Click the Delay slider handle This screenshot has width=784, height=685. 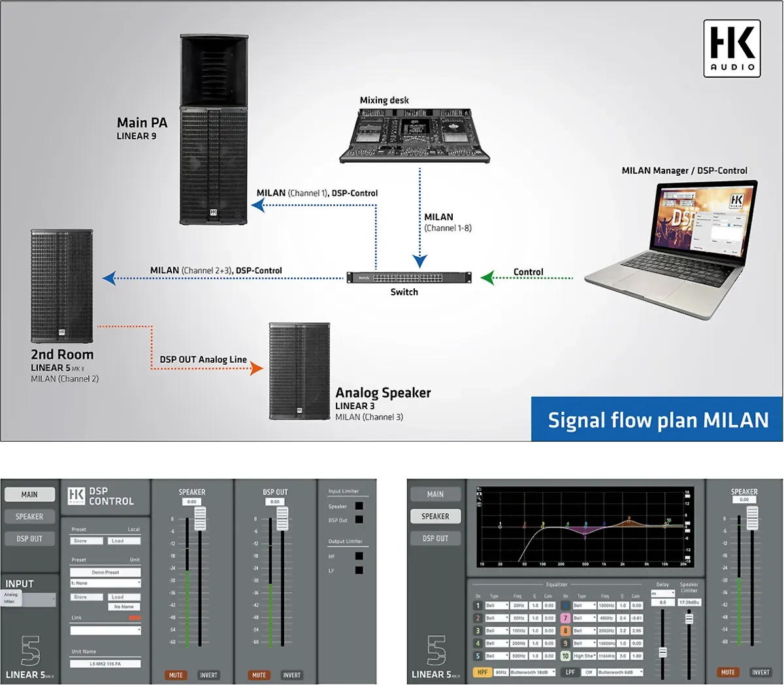pos(662,652)
